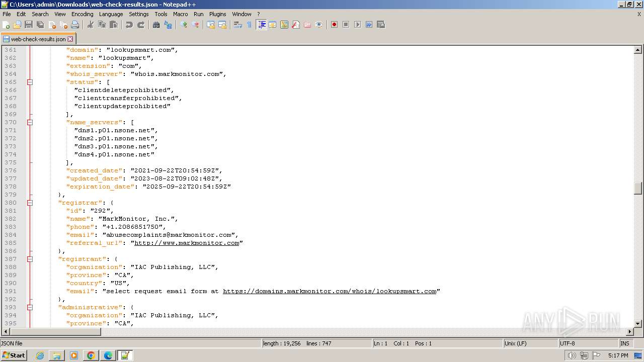644x362 pixels.
Task: Cut selected text with scissors icon
Action: coord(91,25)
